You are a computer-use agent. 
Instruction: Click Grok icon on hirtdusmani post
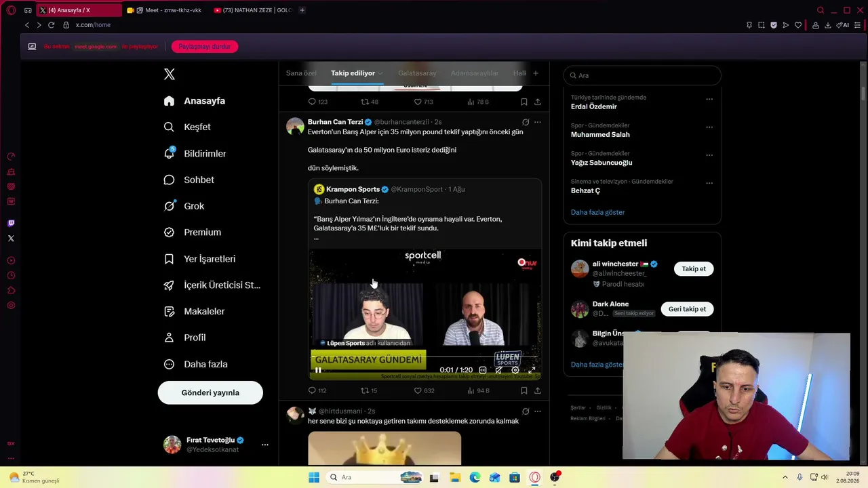(526, 411)
